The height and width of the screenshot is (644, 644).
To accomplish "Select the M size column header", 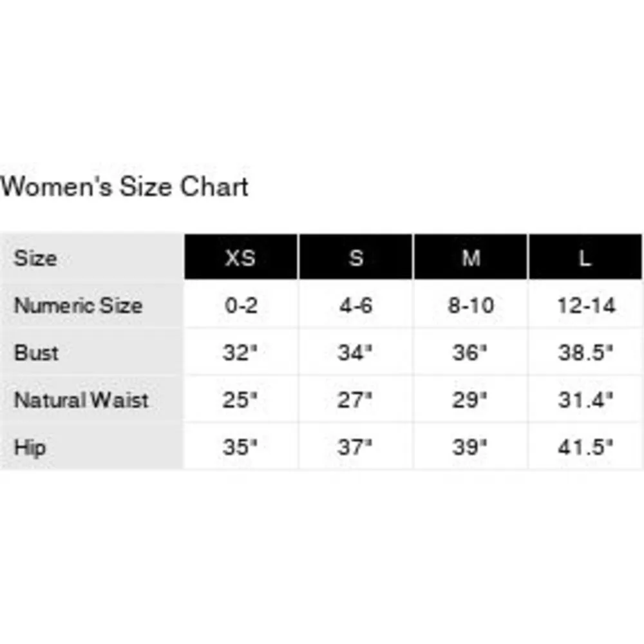I will [x=471, y=258].
